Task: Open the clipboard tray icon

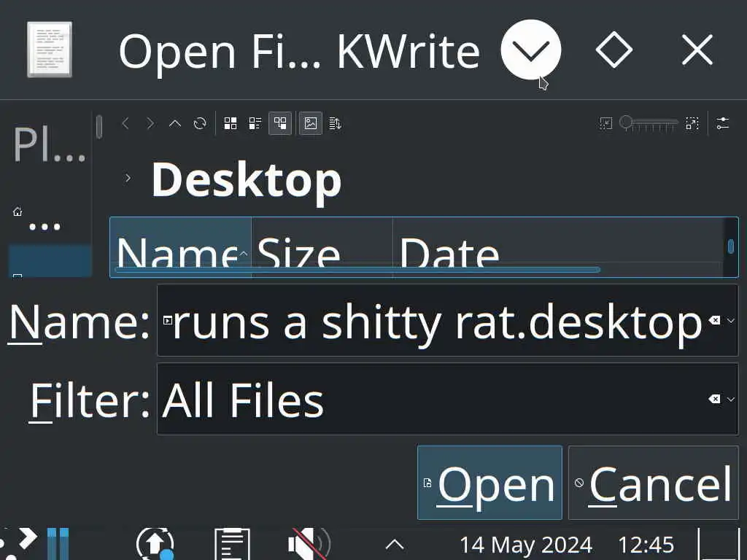Action: pyautogui.click(x=232, y=544)
